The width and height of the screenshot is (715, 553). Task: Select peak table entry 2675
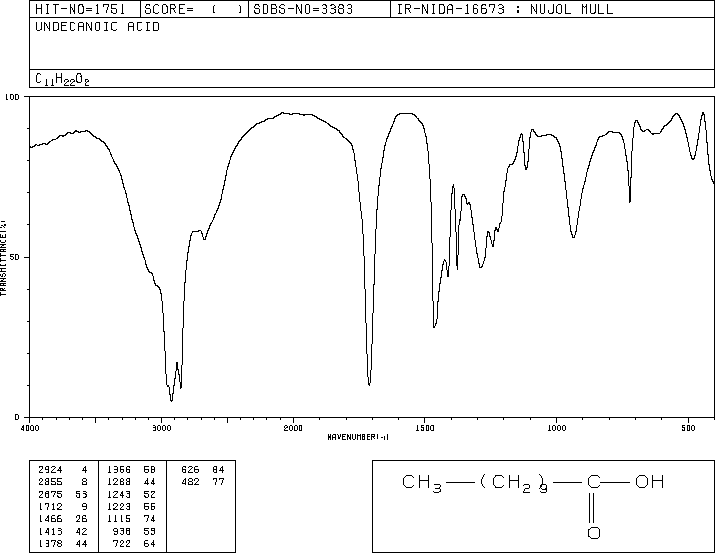click(51, 494)
